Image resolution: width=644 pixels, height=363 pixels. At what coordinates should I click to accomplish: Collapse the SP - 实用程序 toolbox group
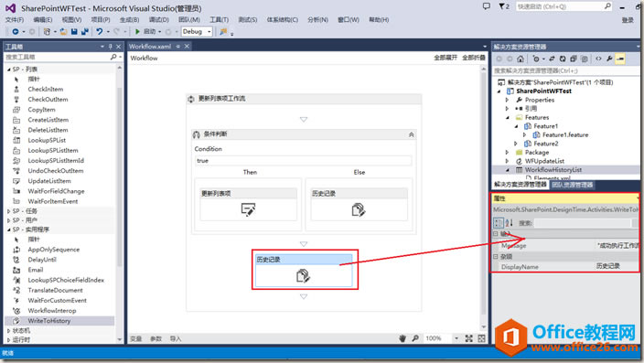(9, 230)
